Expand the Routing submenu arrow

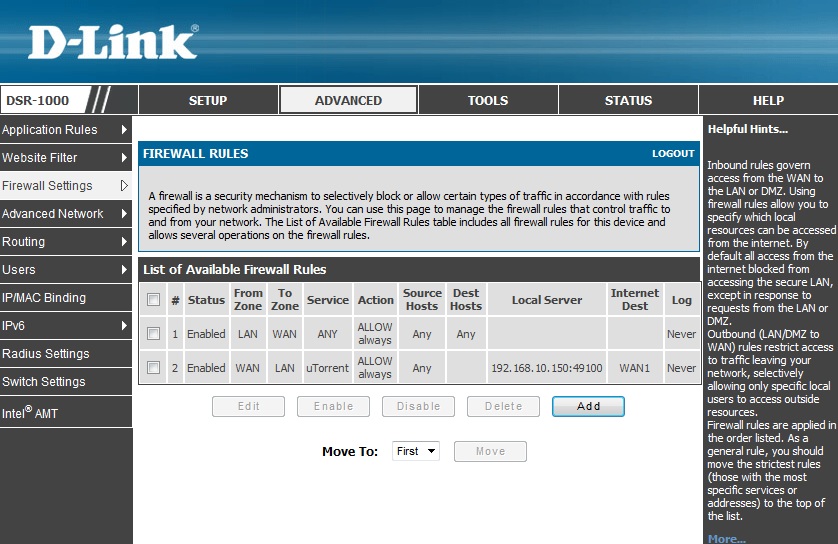tap(124, 242)
